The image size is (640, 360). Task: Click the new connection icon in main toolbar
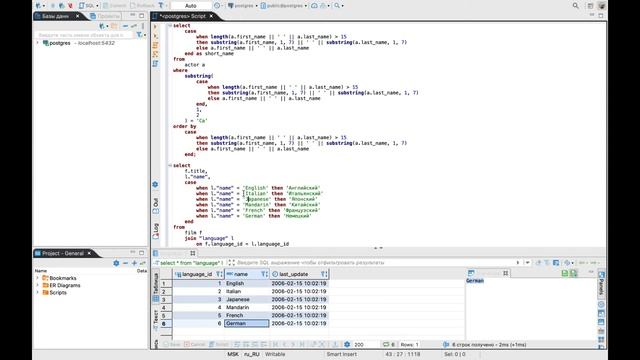tap(38, 6)
